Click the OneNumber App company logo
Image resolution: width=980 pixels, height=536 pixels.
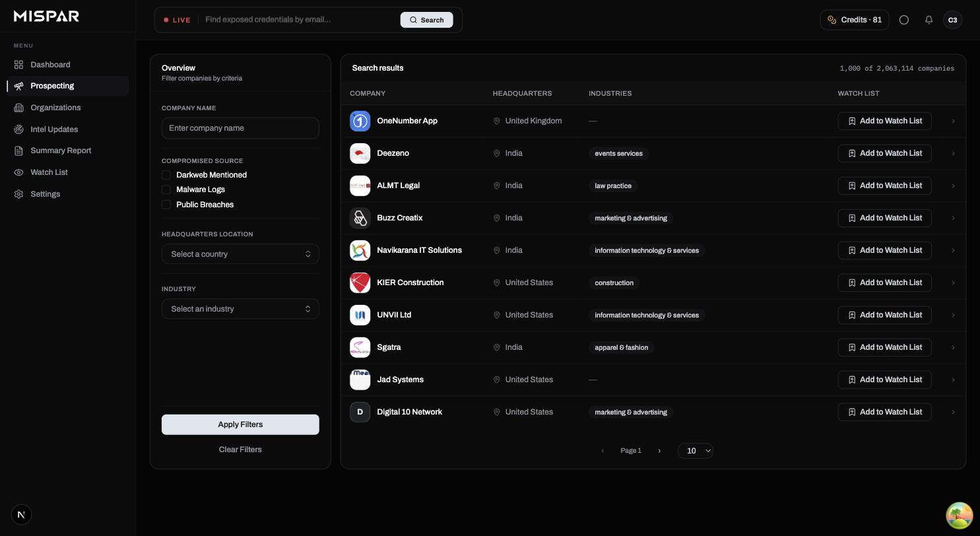click(360, 121)
